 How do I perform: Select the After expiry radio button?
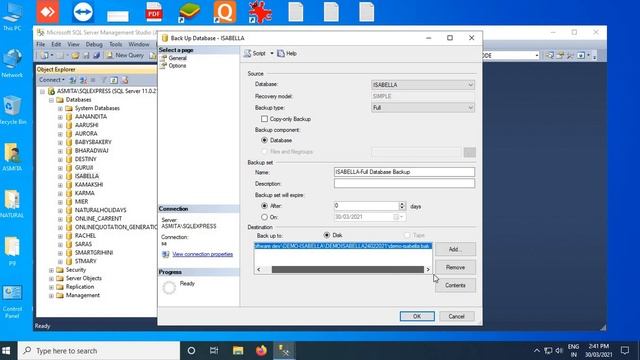tap(264, 206)
